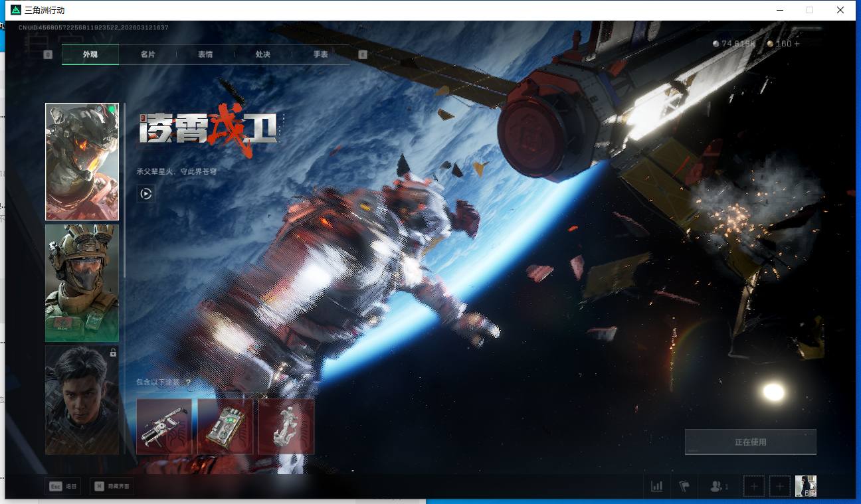Open the player avatar in the bottom bar

click(x=806, y=486)
